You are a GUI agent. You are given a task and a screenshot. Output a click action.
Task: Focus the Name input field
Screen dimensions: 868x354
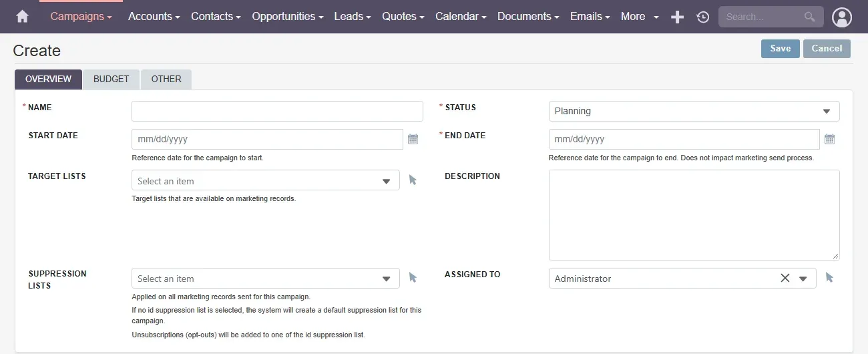coord(277,111)
